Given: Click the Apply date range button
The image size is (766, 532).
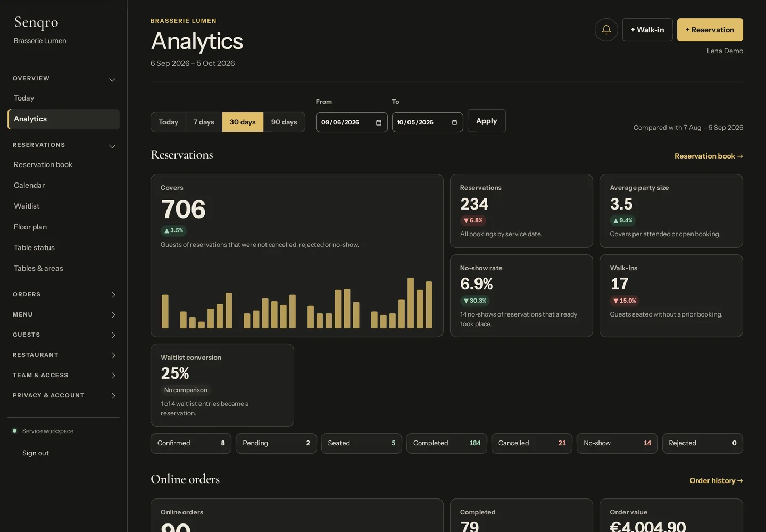Looking at the screenshot, I should tap(486, 121).
